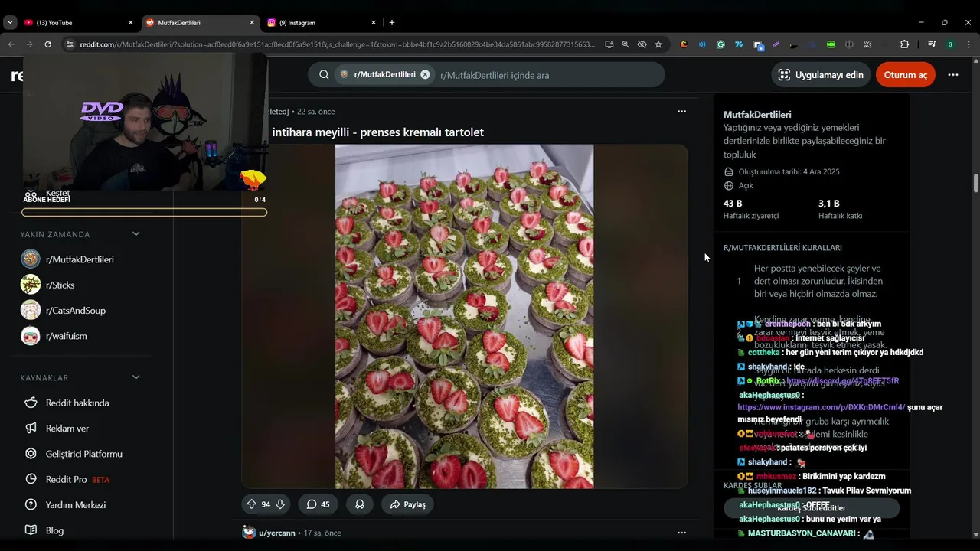This screenshot has width=980, height=551.
Task: Close the MutfakDertlileri browser tab
Action: pos(252,23)
